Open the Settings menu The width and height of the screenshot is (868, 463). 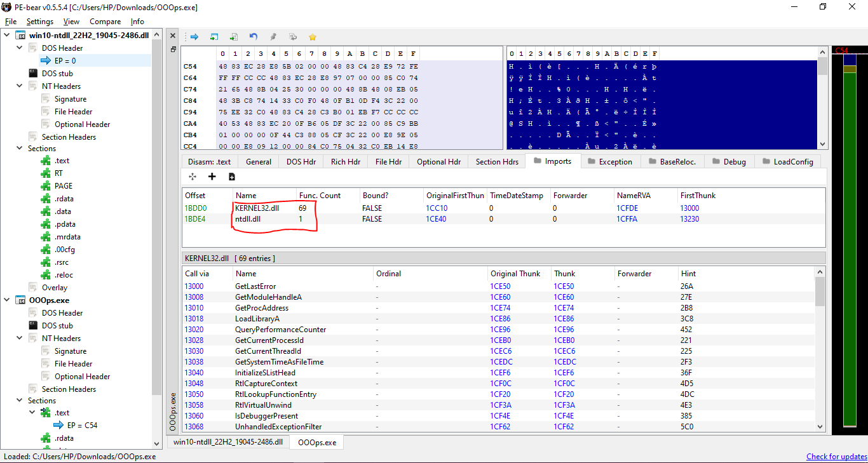pos(40,22)
